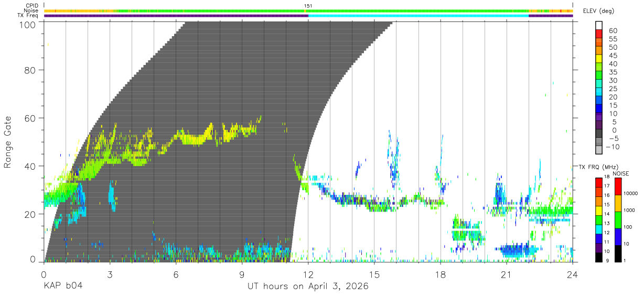Click the '45' label on the elevation colorbar
Viewport: 644px width, 297px height.
(x=614, y=56)
